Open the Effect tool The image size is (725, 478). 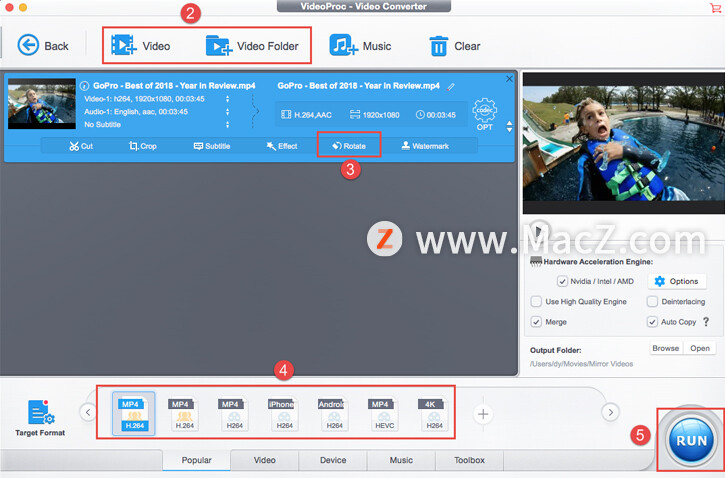pos(282,146)
